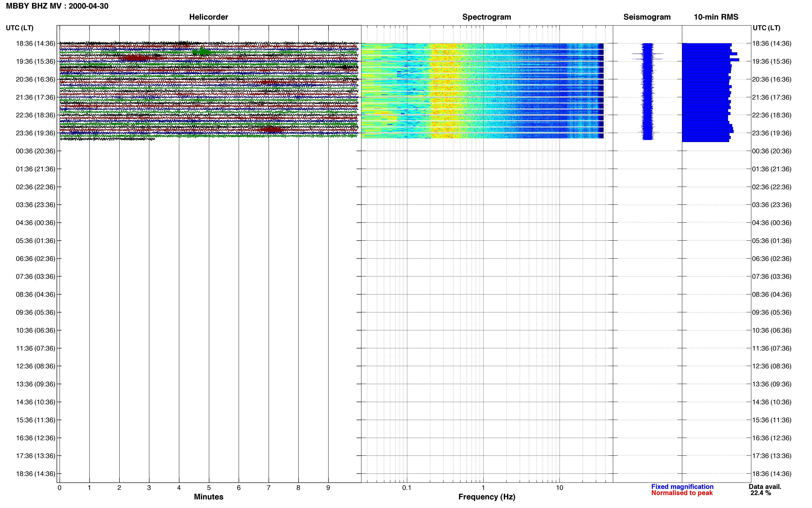The width and height of the screenshot is (812, 508).
Task: Click minute tick 2 on the Helicorder axis
Action: coord(119,488)
